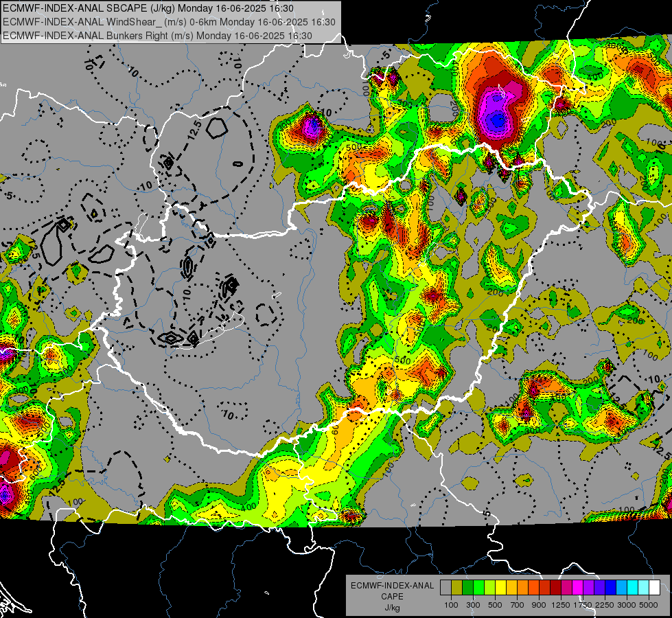Select the dark green legend swatch
Screen dimensions: 672x618
[467, 587]
